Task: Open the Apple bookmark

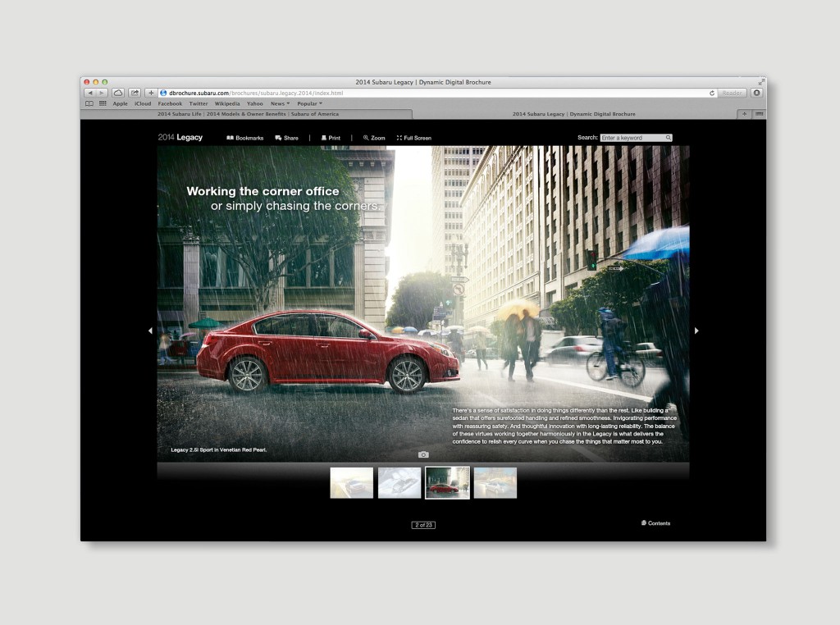Action: 120,104
